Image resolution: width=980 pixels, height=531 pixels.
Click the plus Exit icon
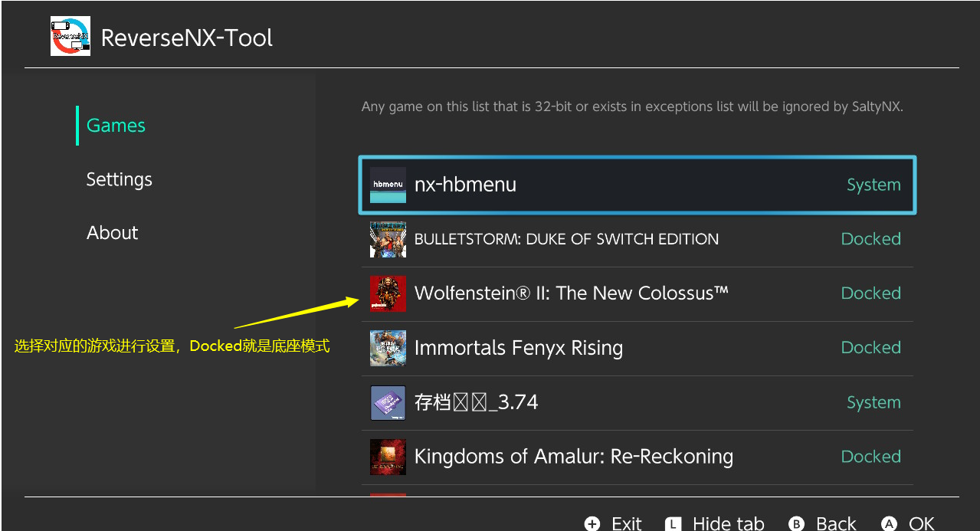pyautogui.click(x=592, y=523)
